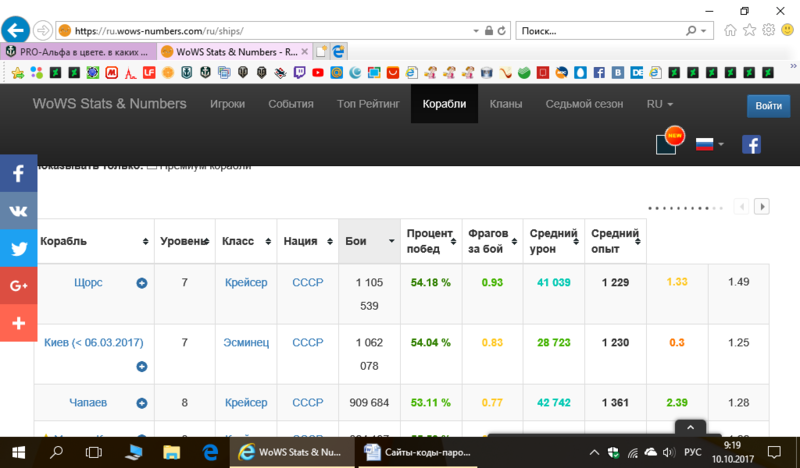The height and width of the screenshot is (468, 800).
Task: Close the WoWS Stats & Numbers tab
Action: click(x=305, y=52)
